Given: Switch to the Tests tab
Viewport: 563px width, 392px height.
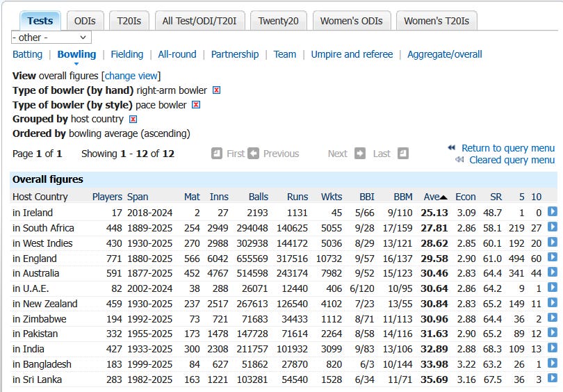Looking at the screenshot, I should [40, 21].
